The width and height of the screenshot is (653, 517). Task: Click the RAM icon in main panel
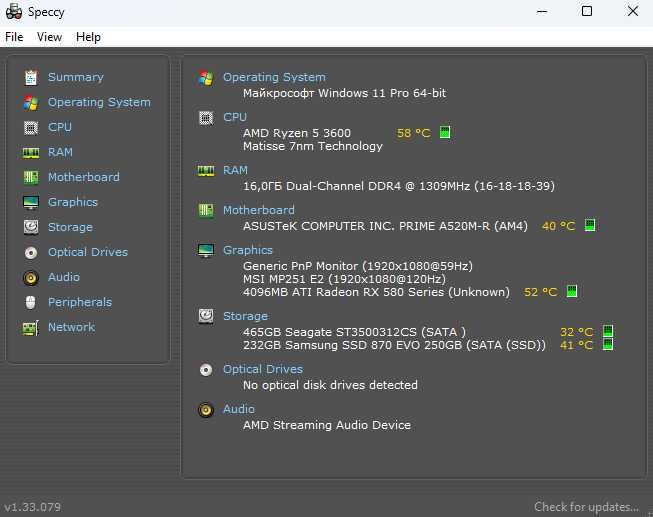pos(206,170)
